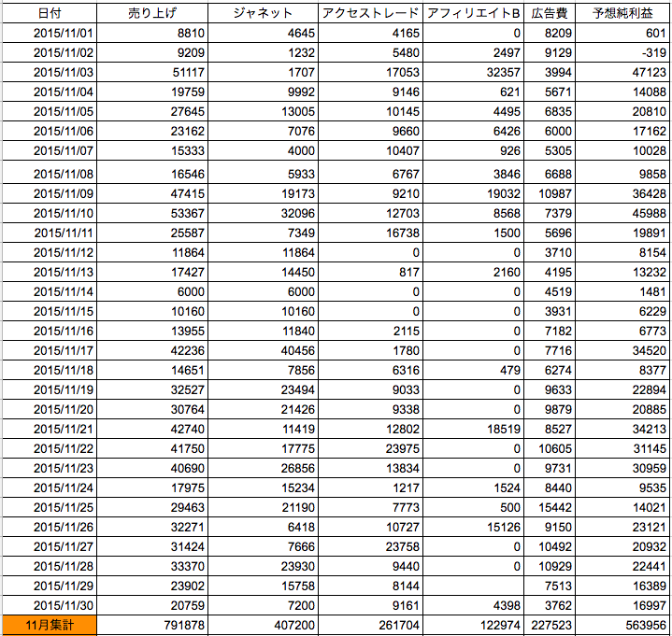Click sales value 47415

point(152,194)
